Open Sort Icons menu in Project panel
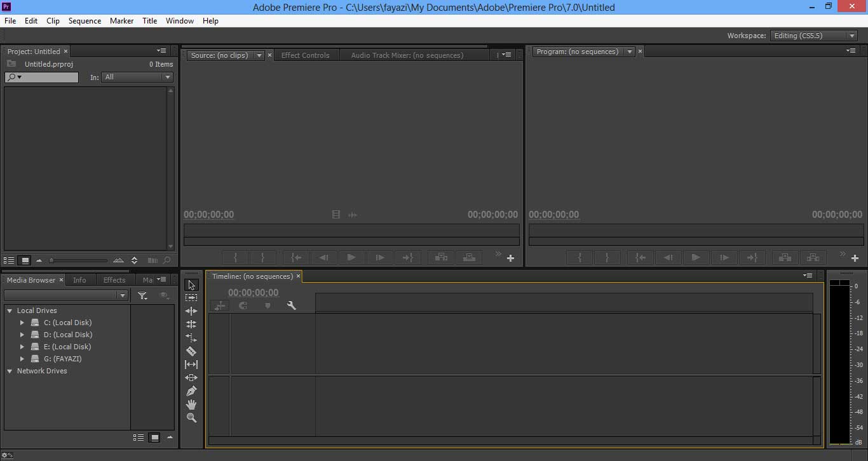 (x=134, y=260)
